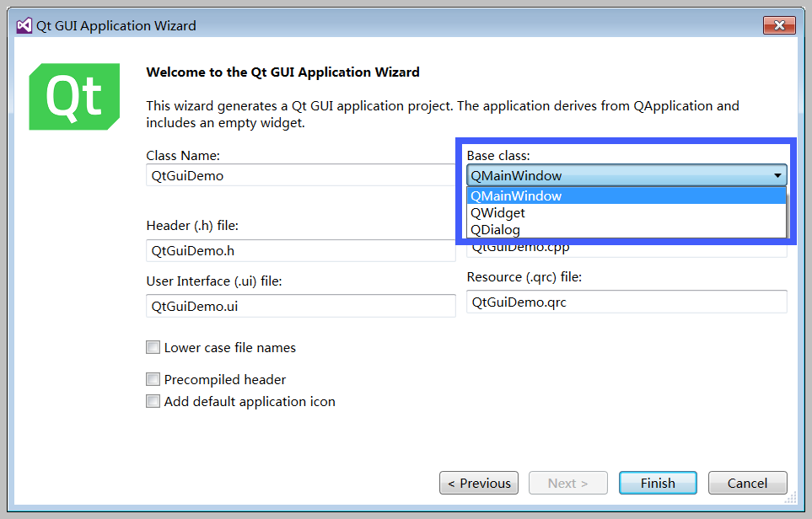Click the wizard icon in the title bar

point(23,24)
